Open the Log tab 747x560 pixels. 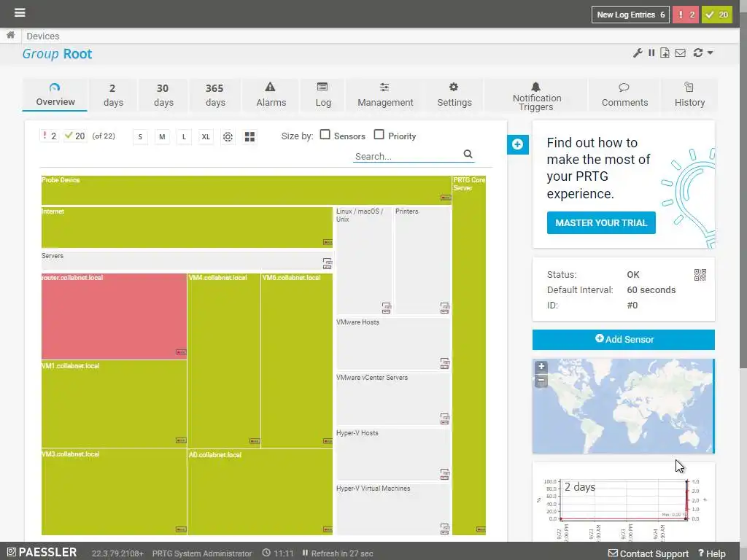[x=322, y=95]
